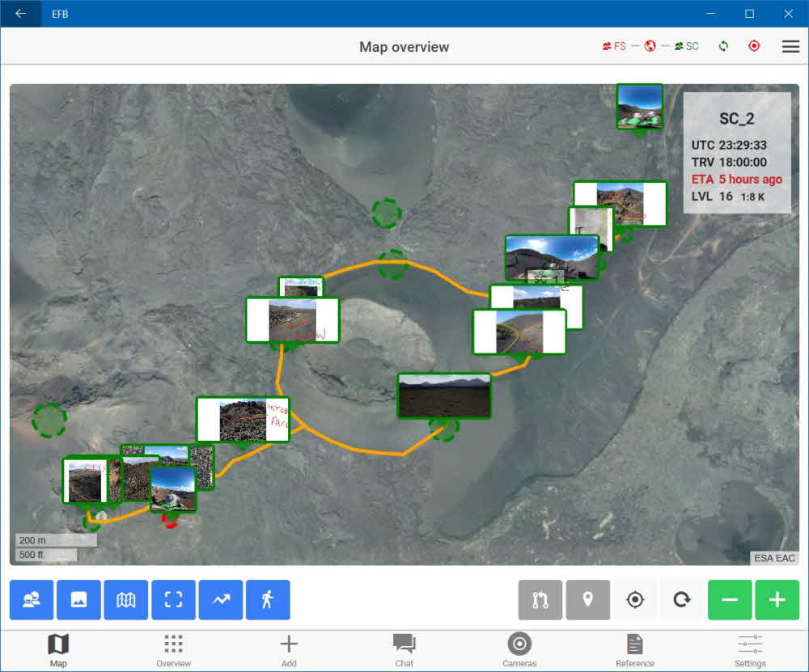Screen dimensions: 809x672
Task: Switch to the Chat tab
Action: (x=404, y=649)
